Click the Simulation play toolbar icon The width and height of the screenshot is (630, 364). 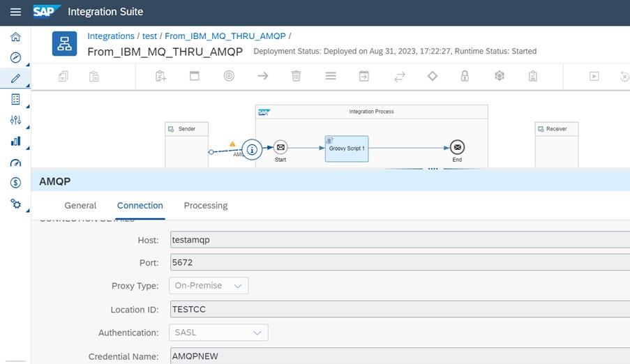pos(594,76)
